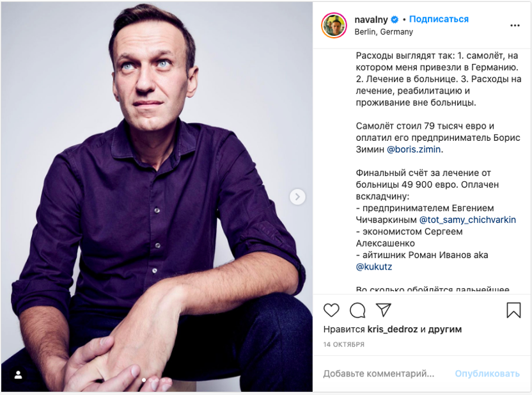Click the Опубликовать post comment button
Viewport: 532px width, 395px height.
click(x=487, y=374)
